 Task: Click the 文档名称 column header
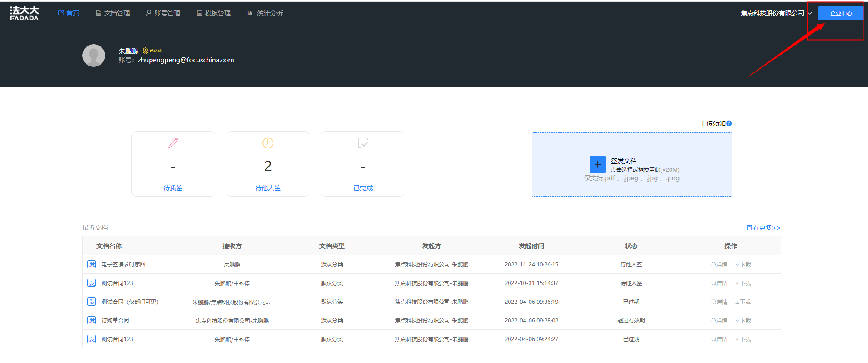pos(109,246)
